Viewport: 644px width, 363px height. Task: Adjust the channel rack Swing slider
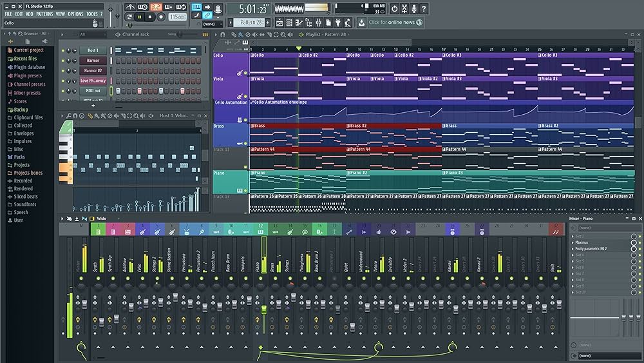[x=180, y=35]
